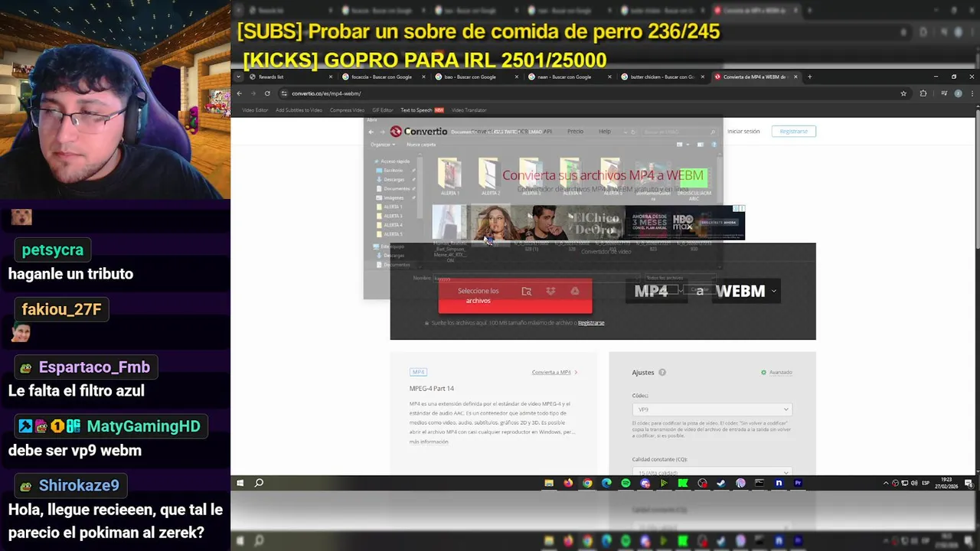Open Steam from the taskbar
Screen dimensions: 980x551
[721, 483]
